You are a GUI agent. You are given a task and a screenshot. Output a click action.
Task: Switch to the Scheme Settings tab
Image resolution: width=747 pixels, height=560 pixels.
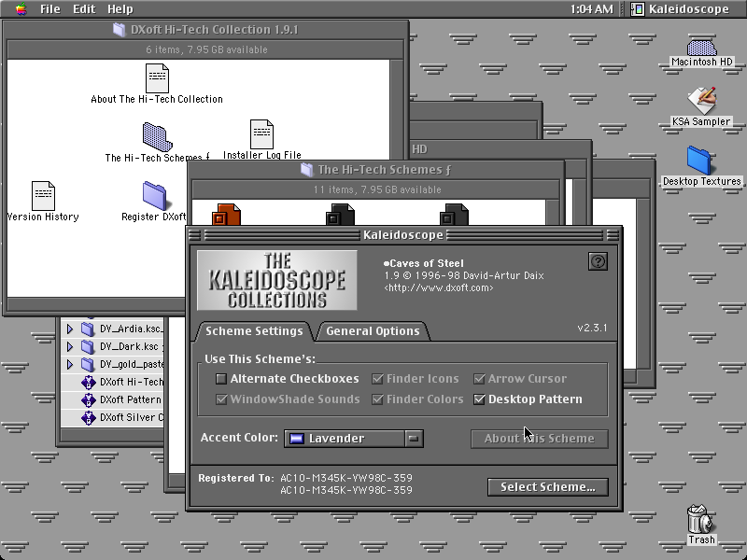click(254, 331)
